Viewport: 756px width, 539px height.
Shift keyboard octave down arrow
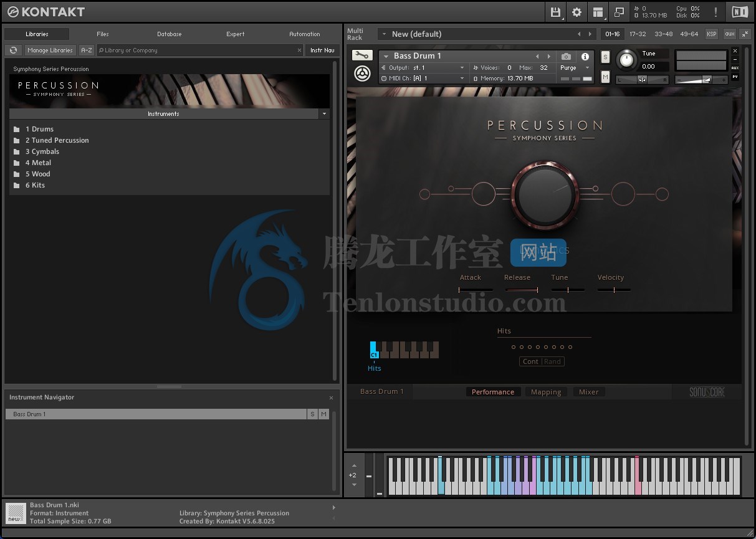coord(354,485)
